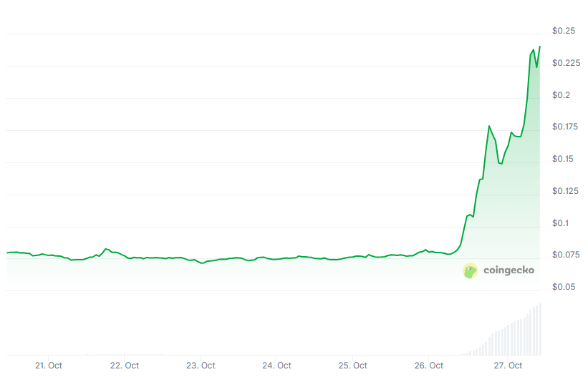Click the 25. Oct date label
The height and width of the screenshot is (377, 588).
(353, 366)
